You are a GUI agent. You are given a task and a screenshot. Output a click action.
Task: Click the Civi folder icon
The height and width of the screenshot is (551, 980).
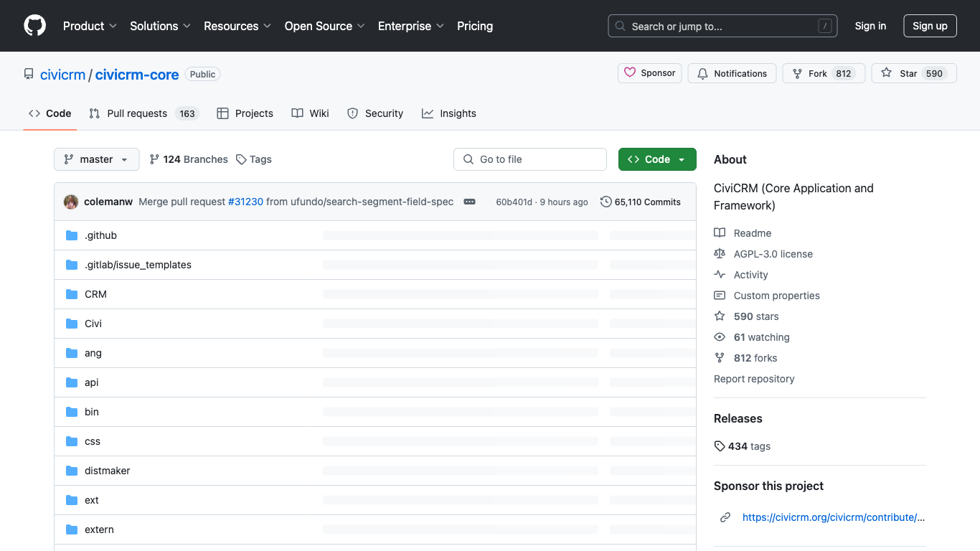tap(72, 324)
